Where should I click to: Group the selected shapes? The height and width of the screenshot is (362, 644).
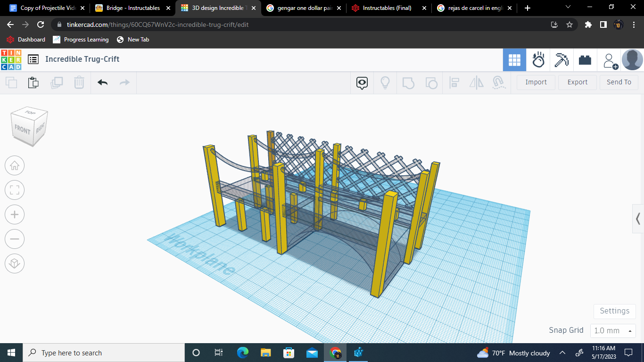[x=408, y=82]
